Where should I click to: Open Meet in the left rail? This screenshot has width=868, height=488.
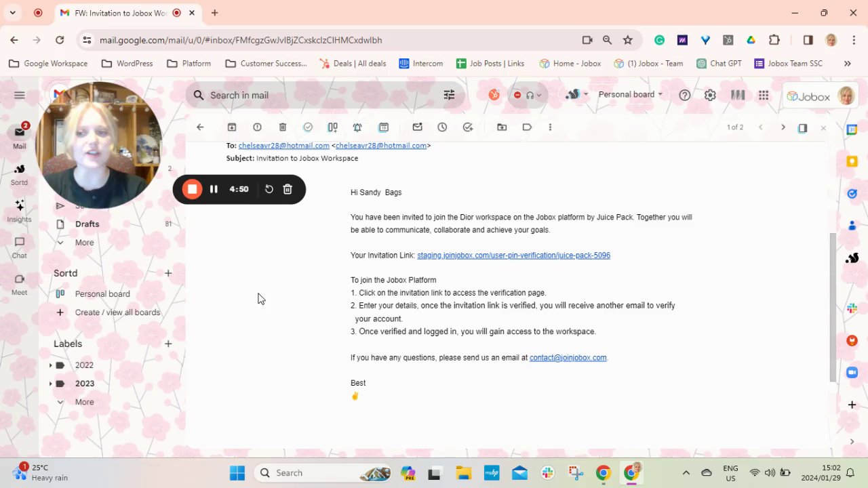[19, 284]
